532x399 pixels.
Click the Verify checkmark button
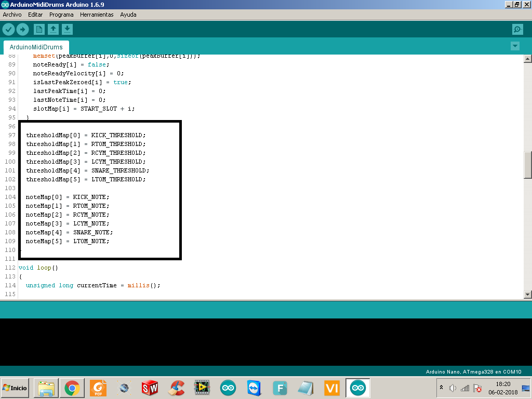coord(8,29)
